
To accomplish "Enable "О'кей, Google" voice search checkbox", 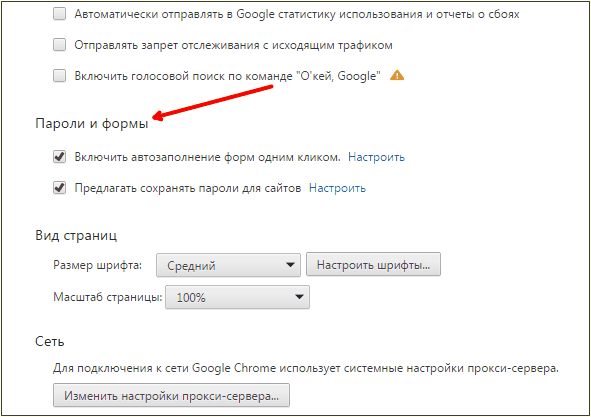I will coord(59,75).
